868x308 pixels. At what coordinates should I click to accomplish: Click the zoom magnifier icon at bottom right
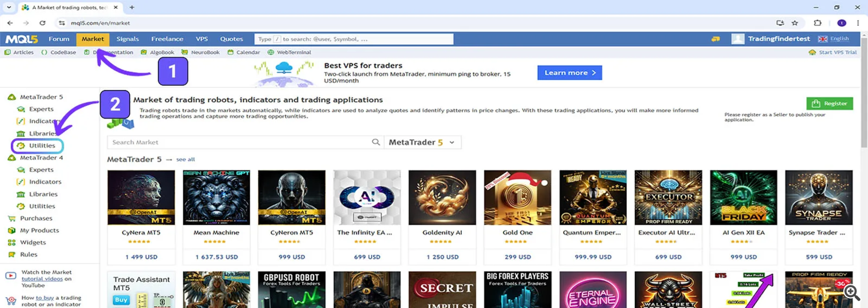[x=851, y=292]
